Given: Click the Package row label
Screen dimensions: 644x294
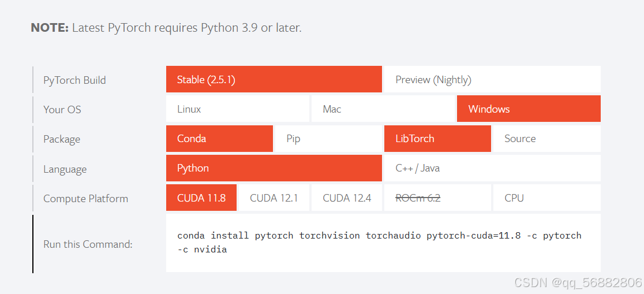Looking at the screenshot, I should click(x=62, y=139).
